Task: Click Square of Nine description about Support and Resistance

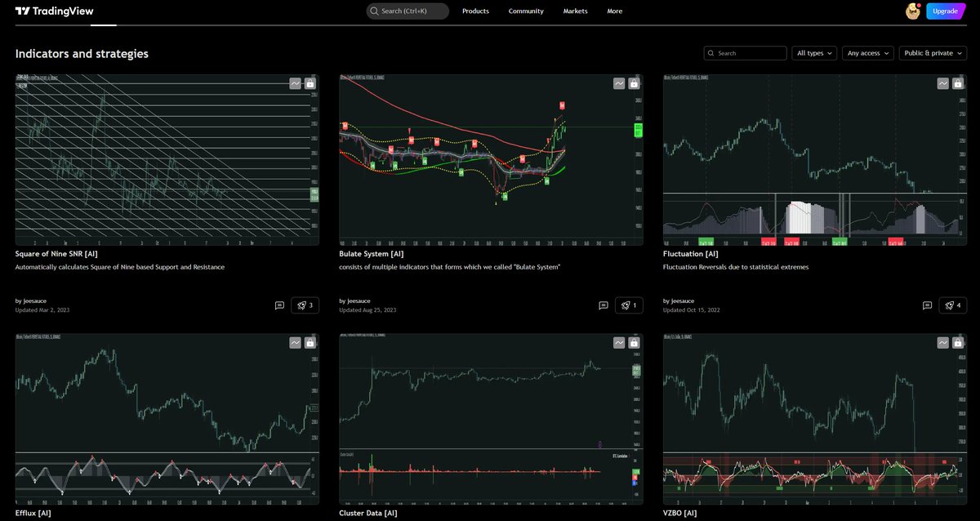Action: (x=120, y=267)
